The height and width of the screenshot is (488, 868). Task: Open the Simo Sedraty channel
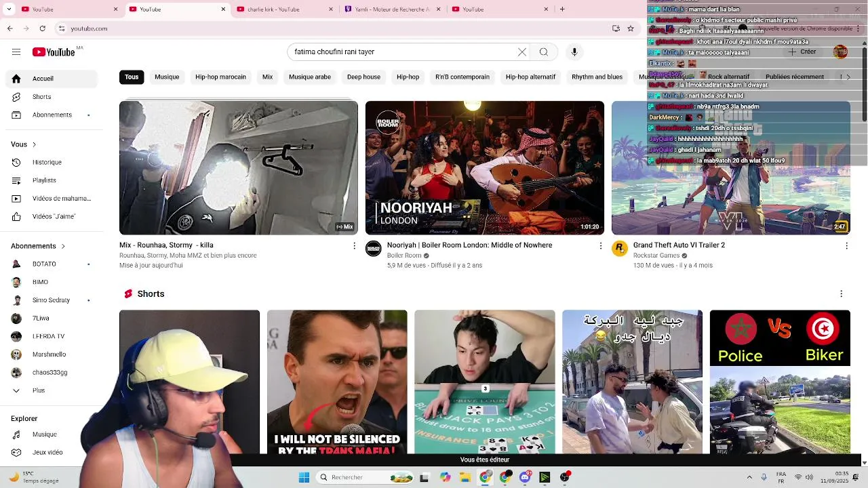point(54,300)
